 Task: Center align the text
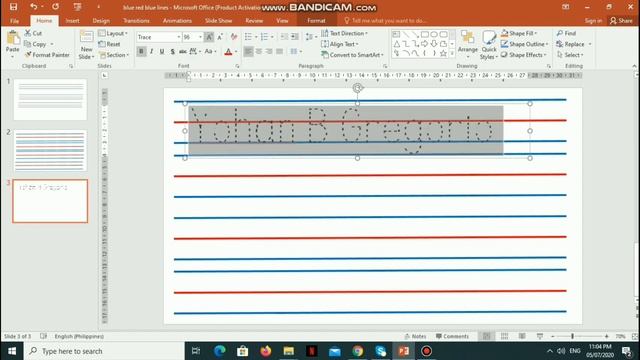259,51
